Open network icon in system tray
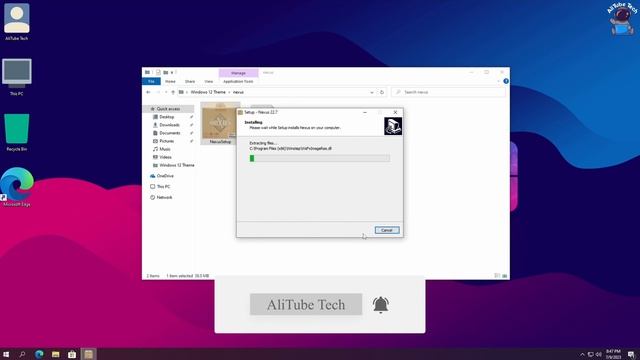 pos(591,355)
